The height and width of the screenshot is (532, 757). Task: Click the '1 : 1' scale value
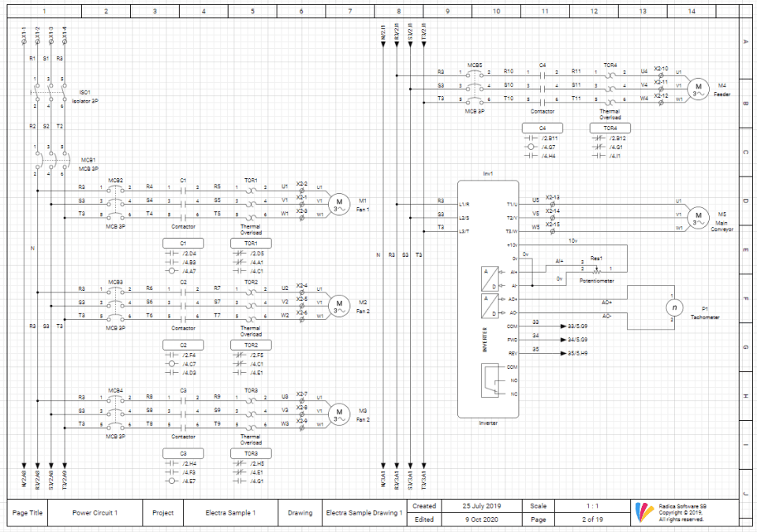click(x=592, y=506)
